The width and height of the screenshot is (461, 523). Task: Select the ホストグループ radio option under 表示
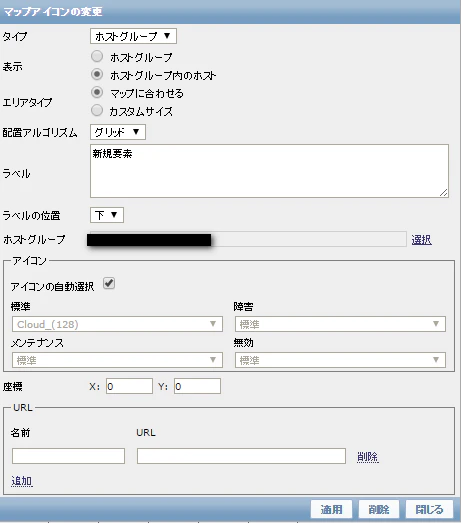pos(97,56)
